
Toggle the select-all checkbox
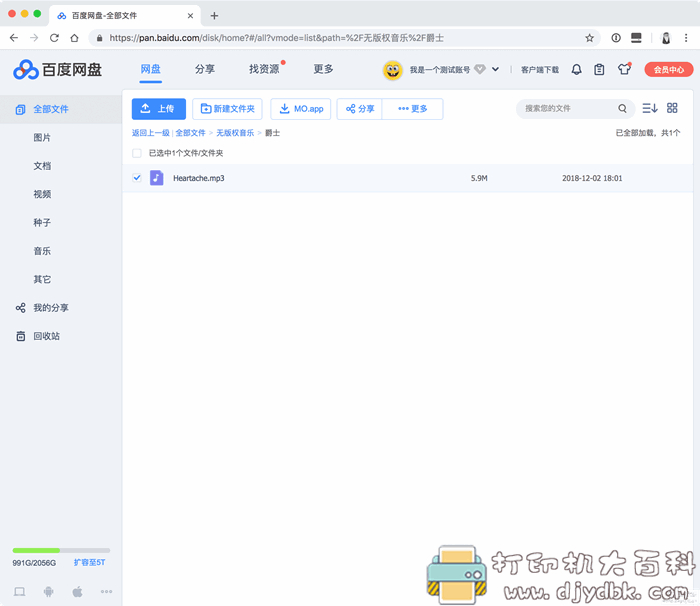137,153
